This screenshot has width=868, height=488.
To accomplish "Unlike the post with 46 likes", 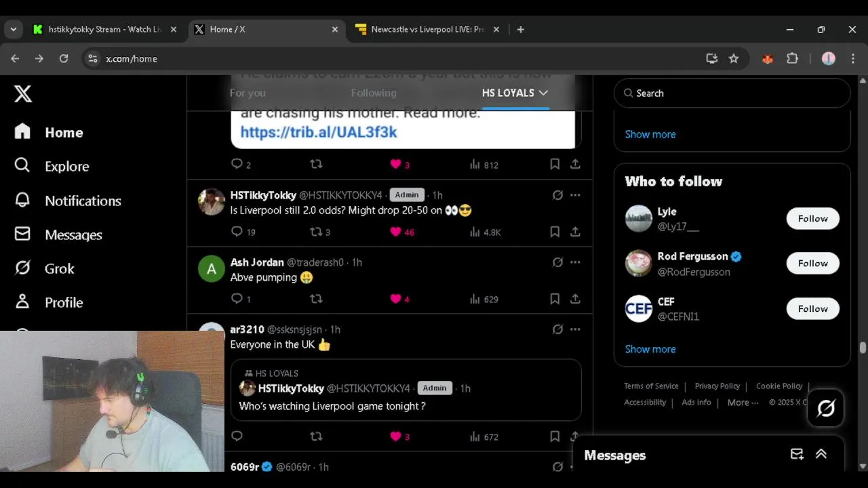I will 402,232.
